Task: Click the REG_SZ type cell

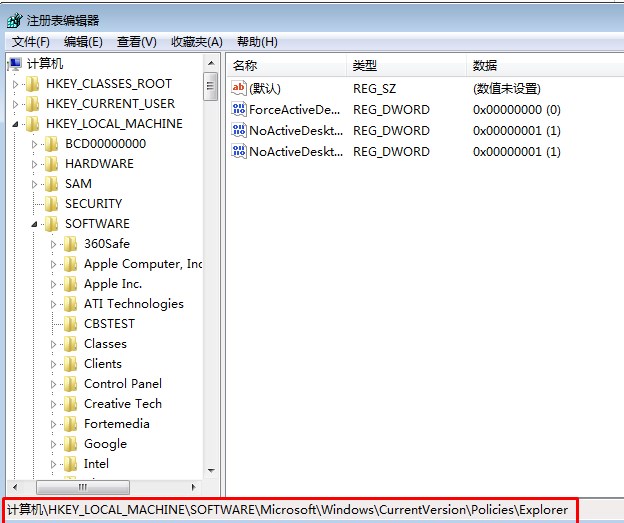Action: 374,88
